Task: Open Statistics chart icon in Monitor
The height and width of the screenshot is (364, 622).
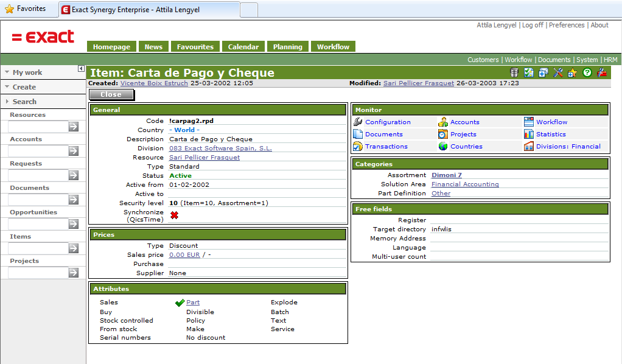Action: 529,134
